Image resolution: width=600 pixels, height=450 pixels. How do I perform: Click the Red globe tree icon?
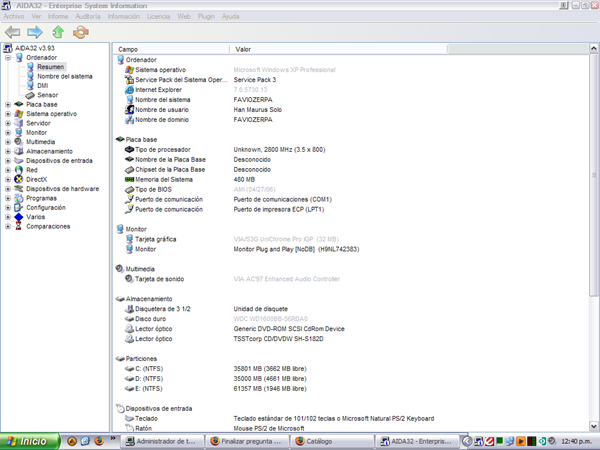[x=19, y=170]
